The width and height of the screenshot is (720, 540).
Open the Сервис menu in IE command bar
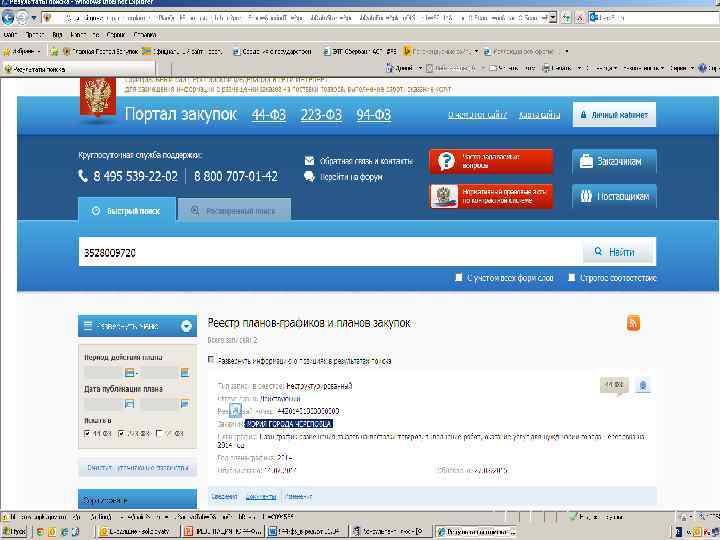tap(681, 68)
